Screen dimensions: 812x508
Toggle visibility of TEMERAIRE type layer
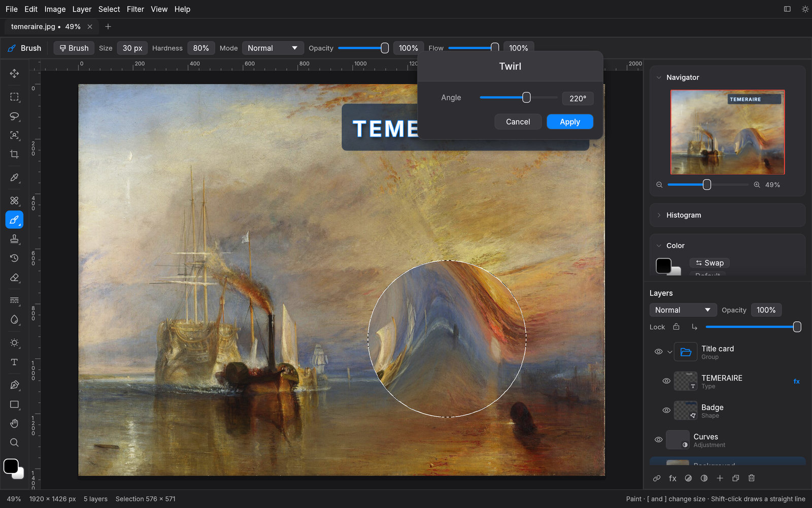tap(666, 381)
